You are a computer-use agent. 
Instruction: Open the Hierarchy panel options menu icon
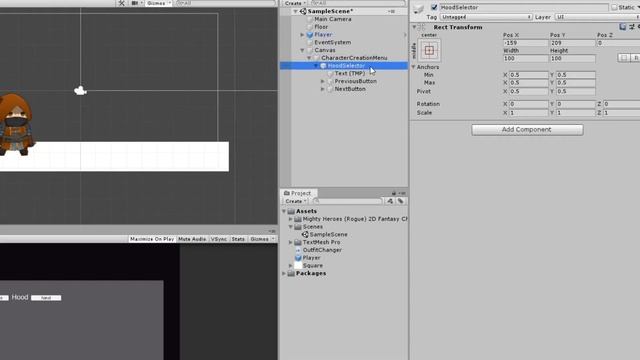coord(391,11)
